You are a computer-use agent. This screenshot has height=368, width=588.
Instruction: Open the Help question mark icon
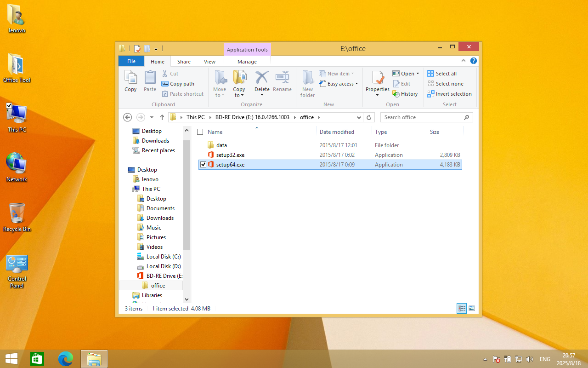pos(474,61)
